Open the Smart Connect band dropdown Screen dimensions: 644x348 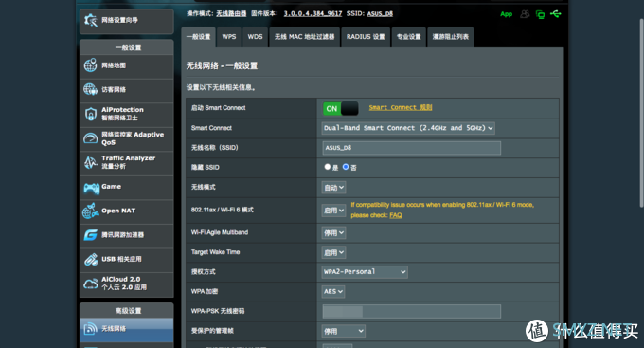[408, 128]
